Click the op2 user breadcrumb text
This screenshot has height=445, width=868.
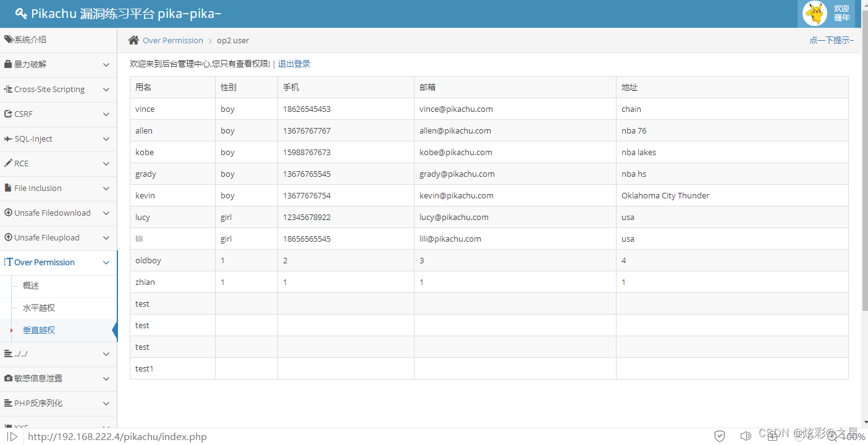click(x=233, y=40)
